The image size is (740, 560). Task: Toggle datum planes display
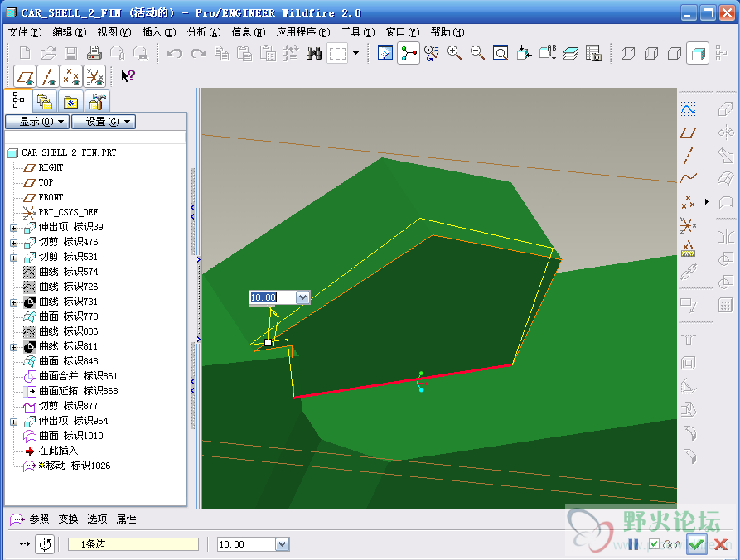click(25, 76)
